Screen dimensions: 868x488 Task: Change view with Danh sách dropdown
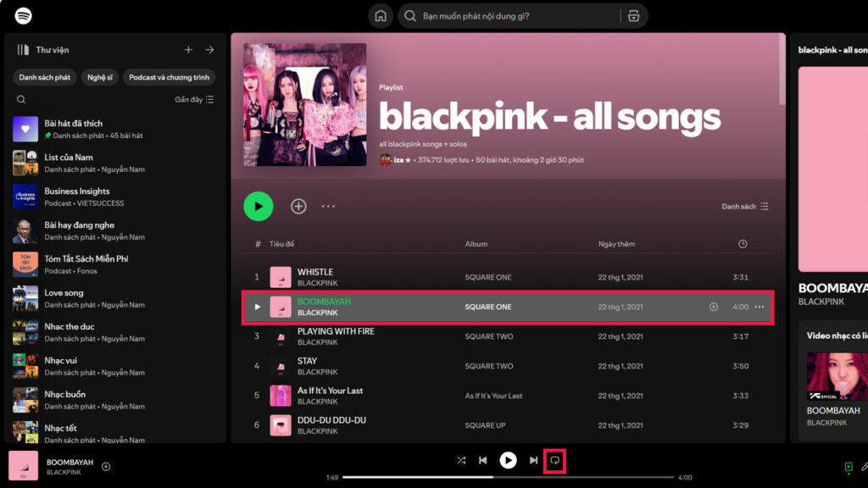tap(745, 207)
